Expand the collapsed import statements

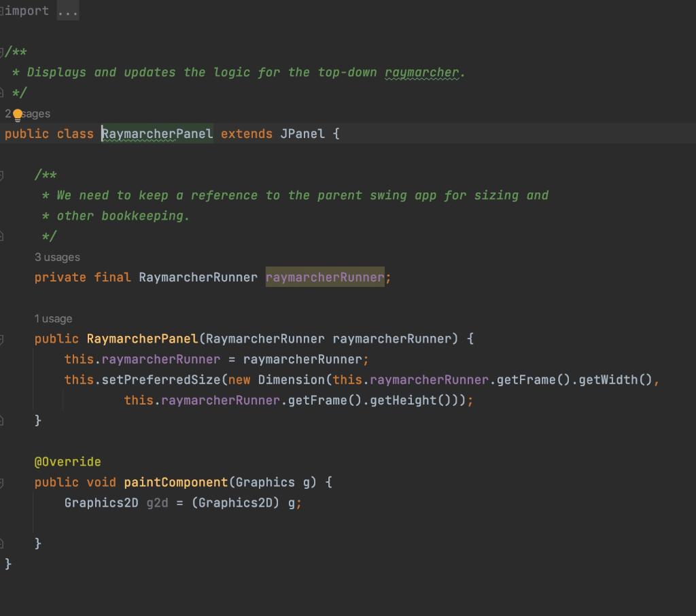[67, 10]
